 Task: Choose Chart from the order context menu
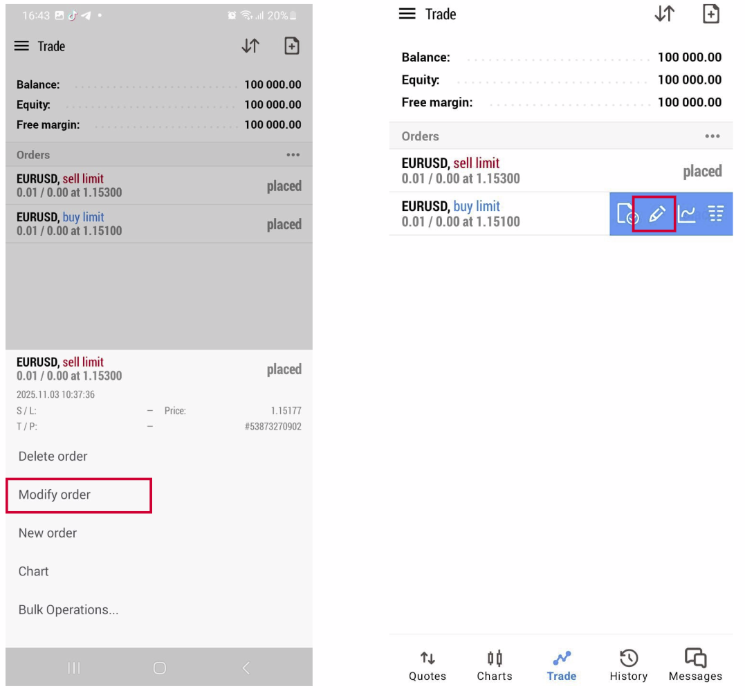pos(34,571)
